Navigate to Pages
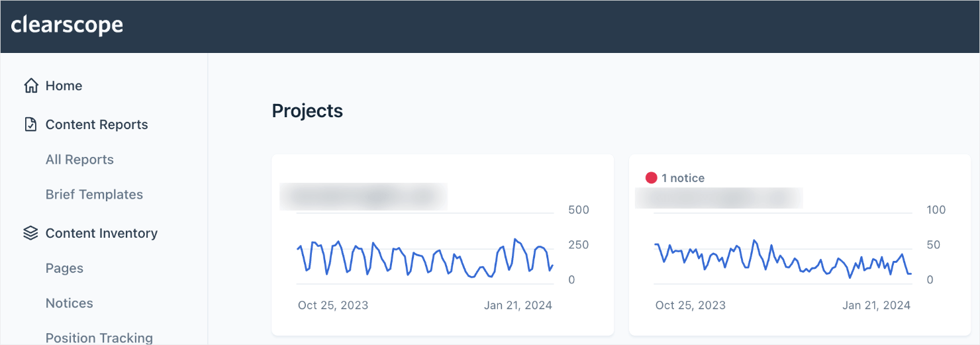 pyautogui.click(x=64, y=268)
